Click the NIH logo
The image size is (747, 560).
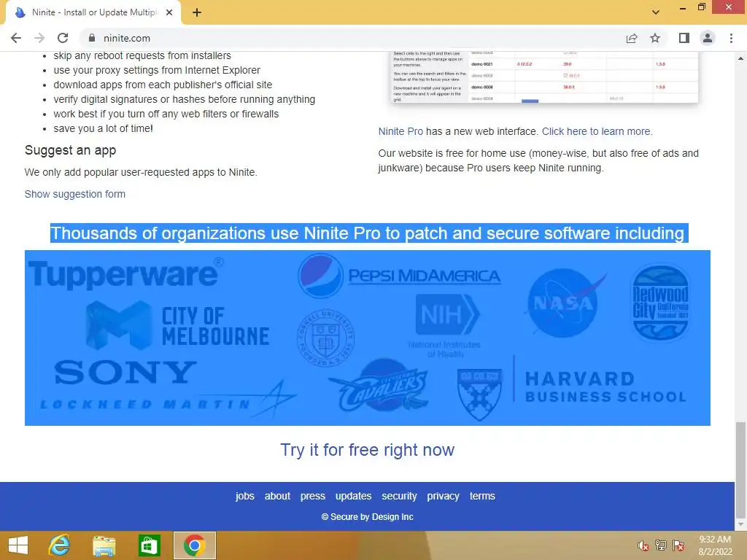[446, 326]
